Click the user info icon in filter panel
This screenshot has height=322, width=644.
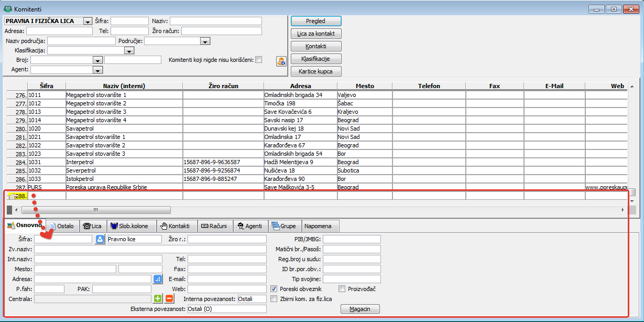coord(281,61)
